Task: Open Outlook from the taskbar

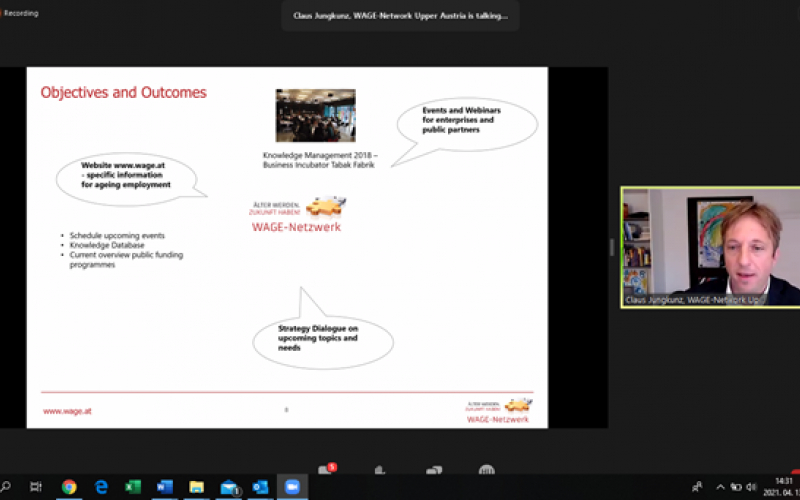Action: click(260, 487)
